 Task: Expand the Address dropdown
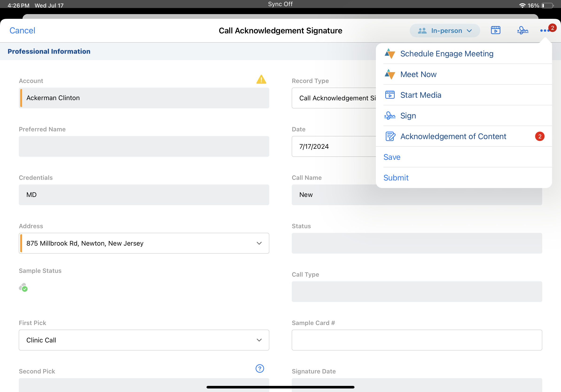[259, 243]
